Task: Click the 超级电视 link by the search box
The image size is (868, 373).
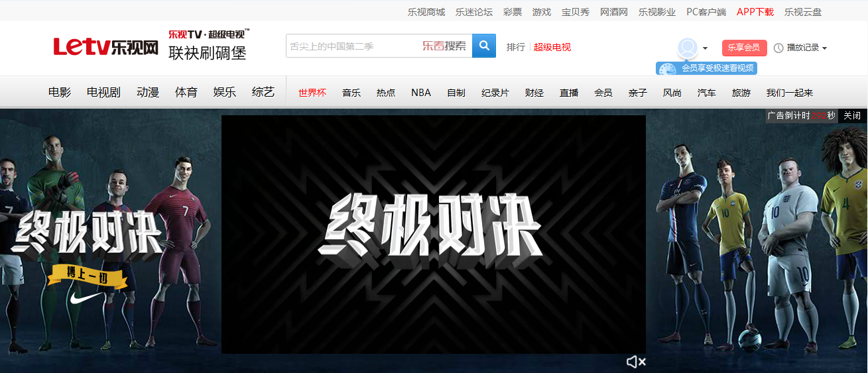Action: [x=552, y=47]
